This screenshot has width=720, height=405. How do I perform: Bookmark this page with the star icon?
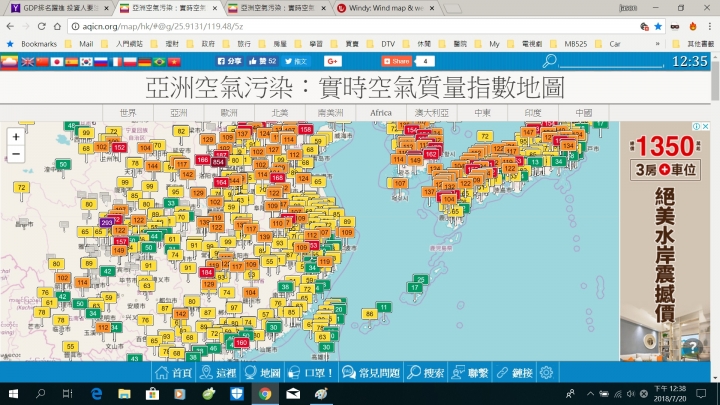click(658, 25)
